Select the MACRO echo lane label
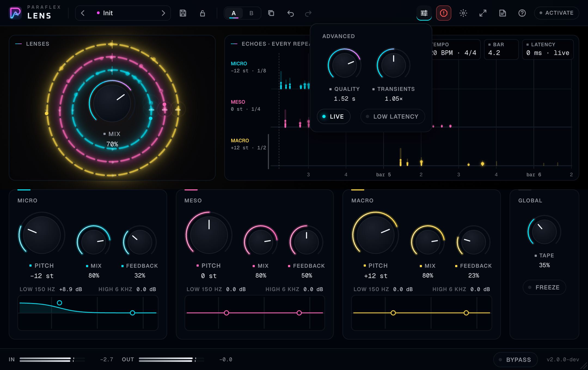The image size is (588, 370). pyautogui.click(x=240, y=141)
